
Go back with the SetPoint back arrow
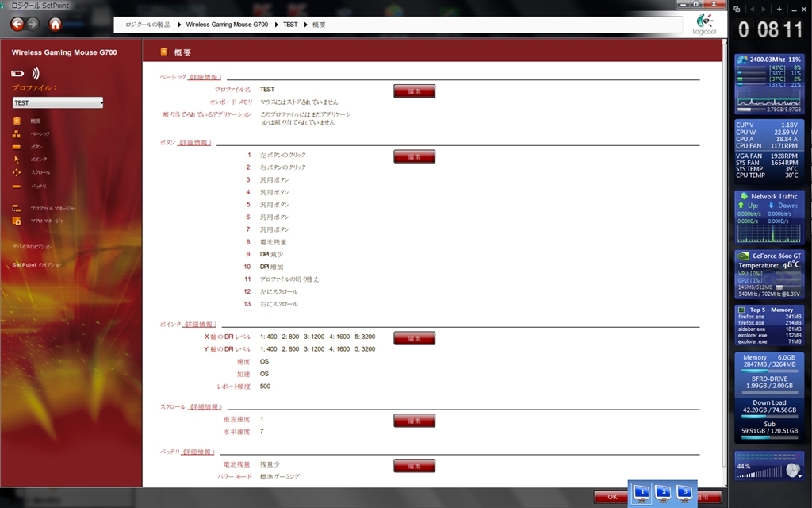17,24
